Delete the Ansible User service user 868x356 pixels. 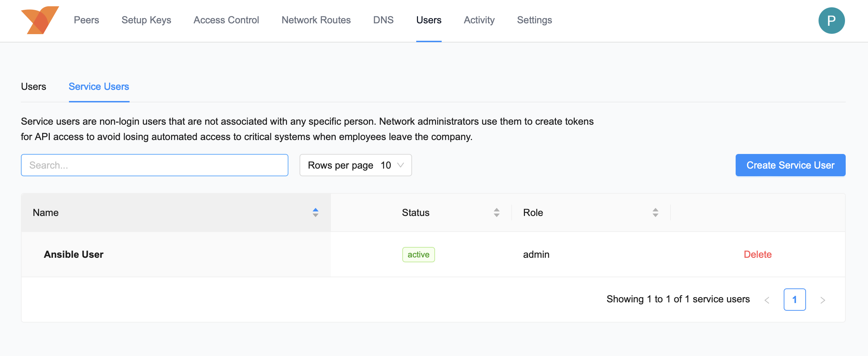(758, 254)
